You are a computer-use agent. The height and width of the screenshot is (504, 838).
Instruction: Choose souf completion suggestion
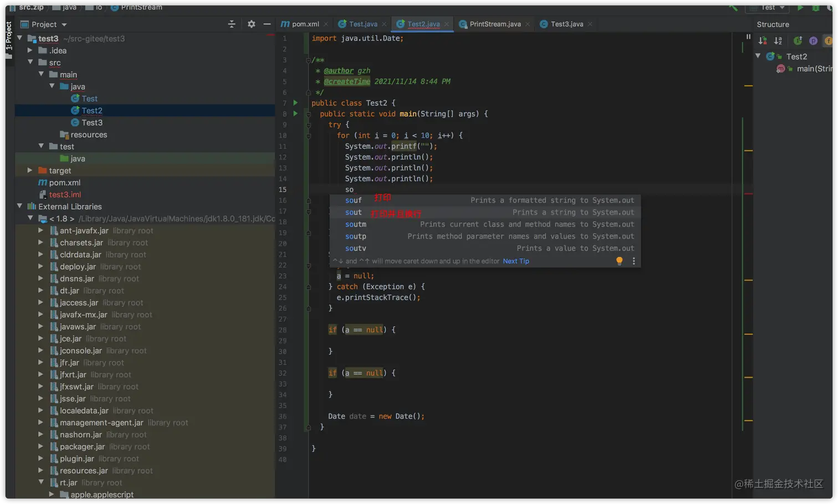click(x=485, y=200)
